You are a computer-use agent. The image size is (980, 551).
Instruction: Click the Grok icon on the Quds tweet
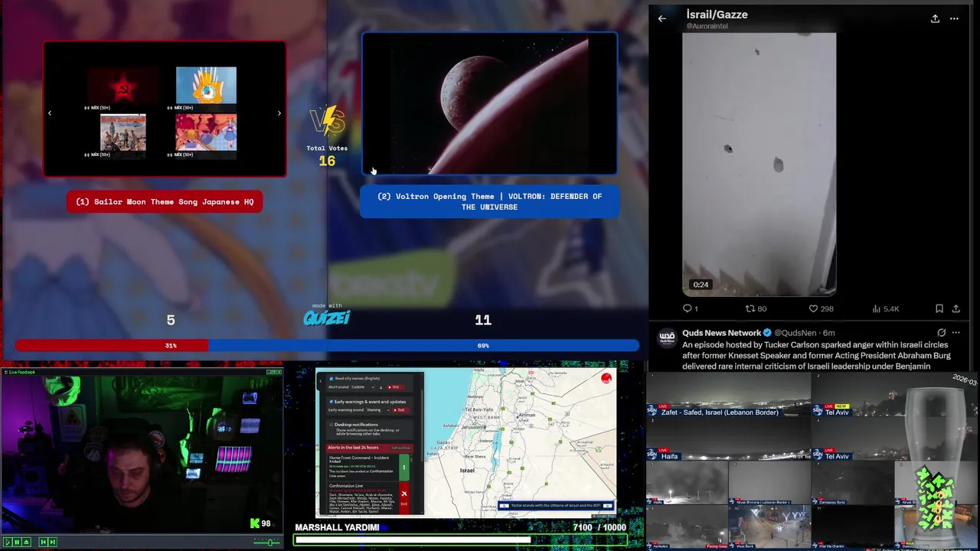(941, 333)
